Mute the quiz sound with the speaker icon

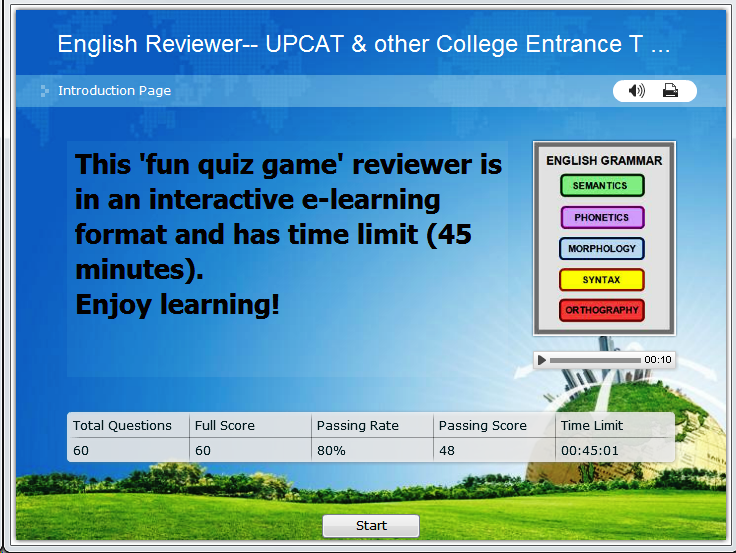[636, 90]
